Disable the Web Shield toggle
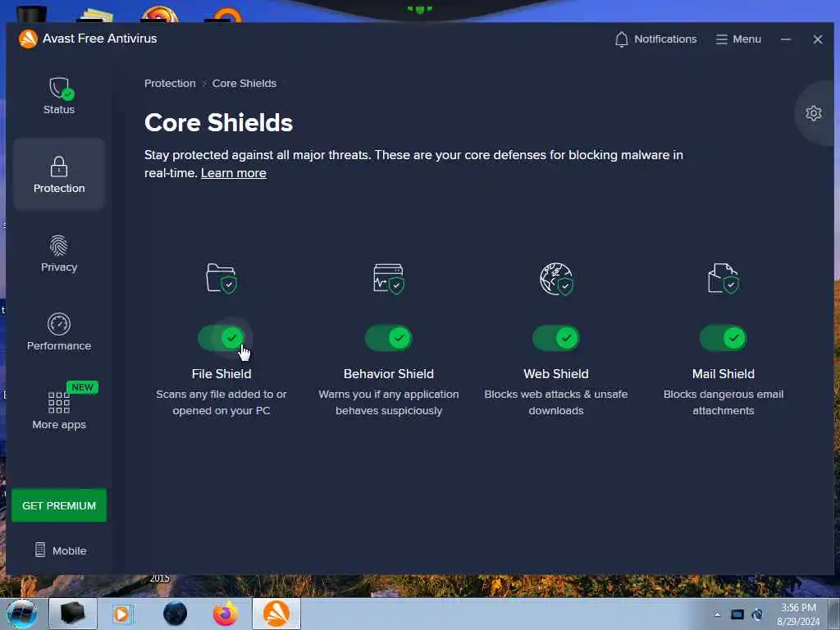The image size is (840, 630). click(x=556, y=338)
